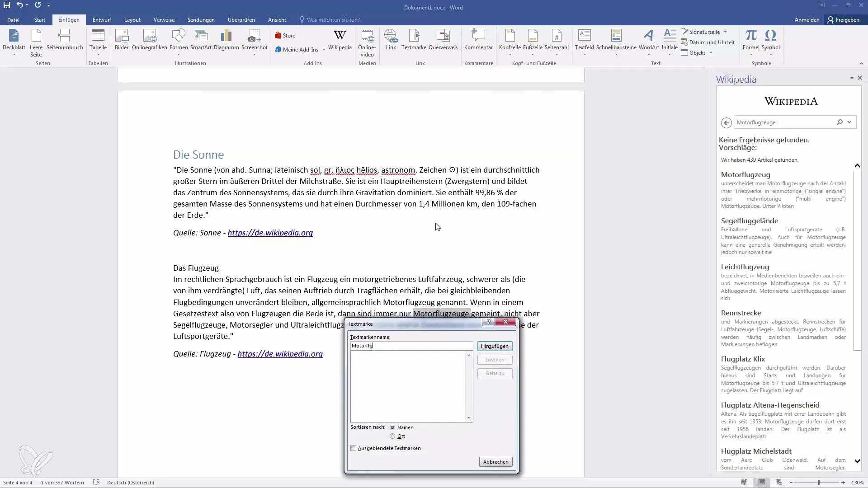Select sort by Namen radio button

[x=392, y=427]
